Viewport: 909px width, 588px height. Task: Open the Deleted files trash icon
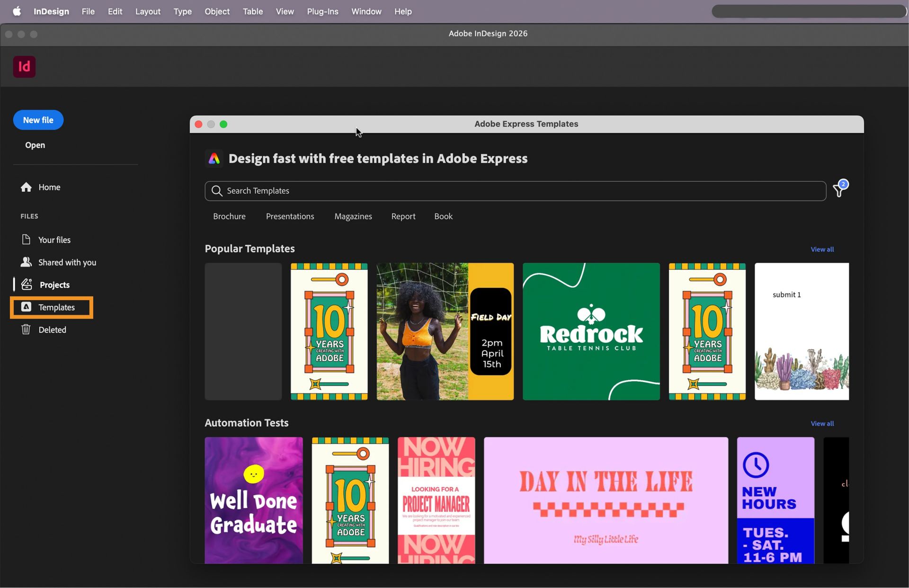point(26,330)
